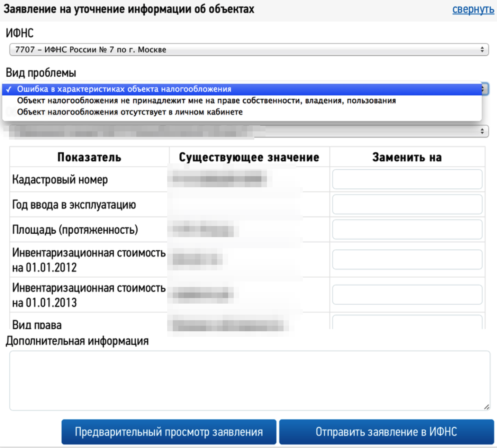The image size is (497, 448).
Task: Choose Объект налогообложения отсутствует в личном кабинете
Action: point(131,111)
